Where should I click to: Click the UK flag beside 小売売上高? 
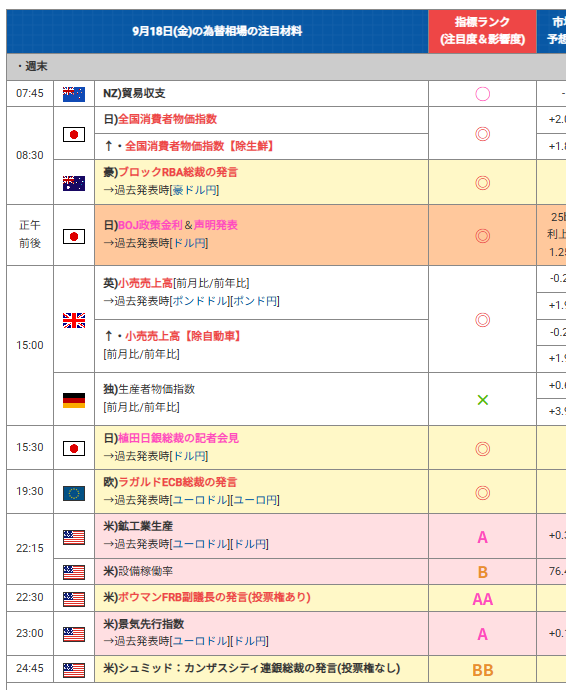click(x=74, y=320)
